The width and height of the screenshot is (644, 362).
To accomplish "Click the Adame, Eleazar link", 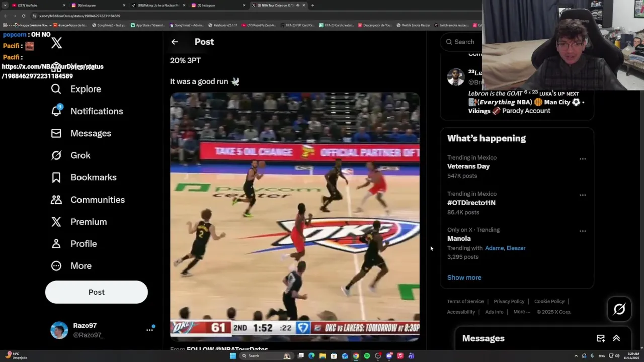I will pos(505,248).
